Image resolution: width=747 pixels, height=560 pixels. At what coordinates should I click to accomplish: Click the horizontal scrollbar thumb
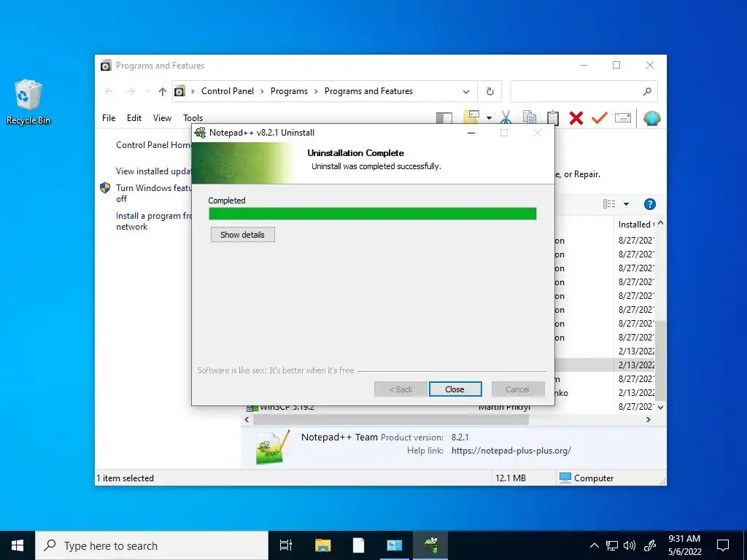point(391,419)
